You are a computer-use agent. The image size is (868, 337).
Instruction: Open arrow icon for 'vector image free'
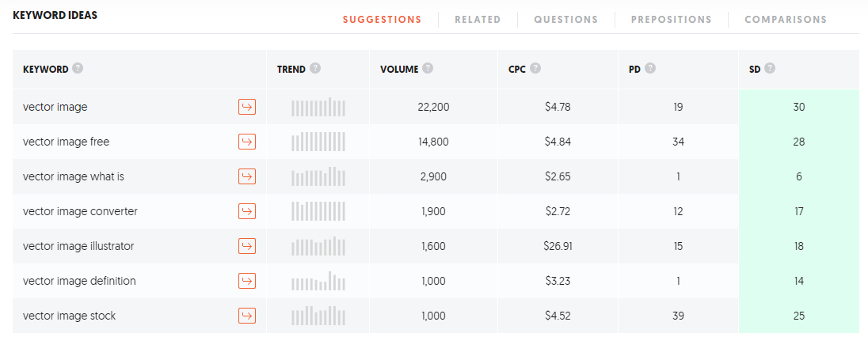(x=247, y=142)
